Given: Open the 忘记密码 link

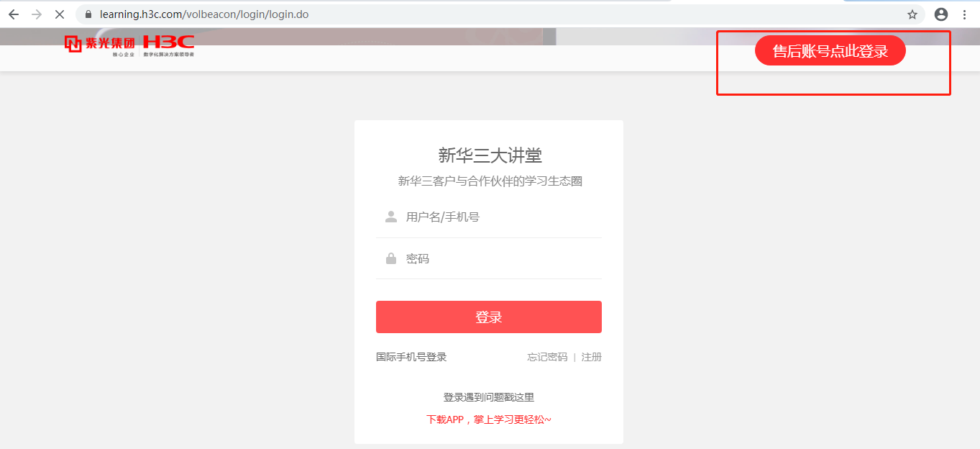Looking at the screenshot, I should pyautogui.click(x=547, y=357).
